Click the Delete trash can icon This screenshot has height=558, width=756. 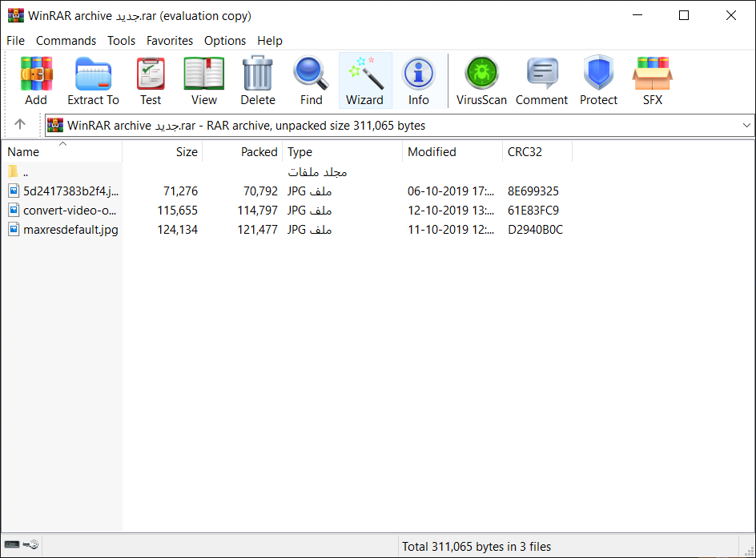click(257, 73)
